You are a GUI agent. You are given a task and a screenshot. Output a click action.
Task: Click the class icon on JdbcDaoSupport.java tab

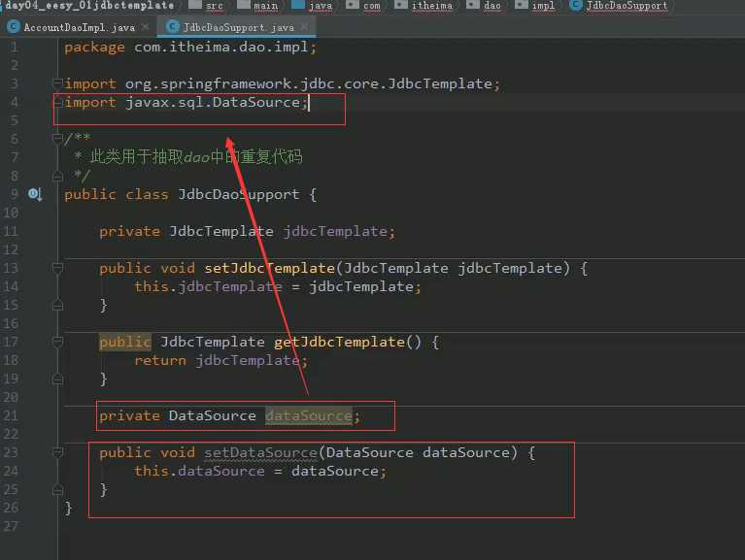click(x=173, y=27)
